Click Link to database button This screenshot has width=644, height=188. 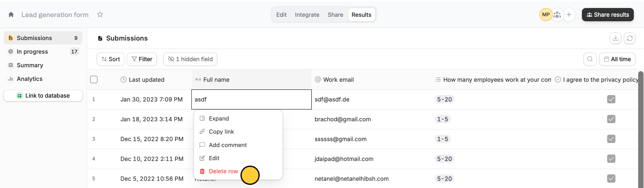[43, 95]
